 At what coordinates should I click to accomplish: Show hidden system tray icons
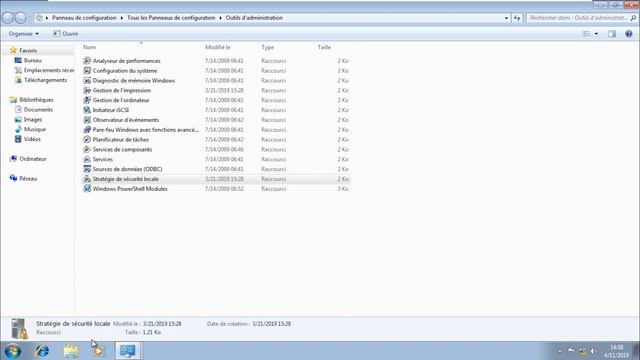pos(560,351)
